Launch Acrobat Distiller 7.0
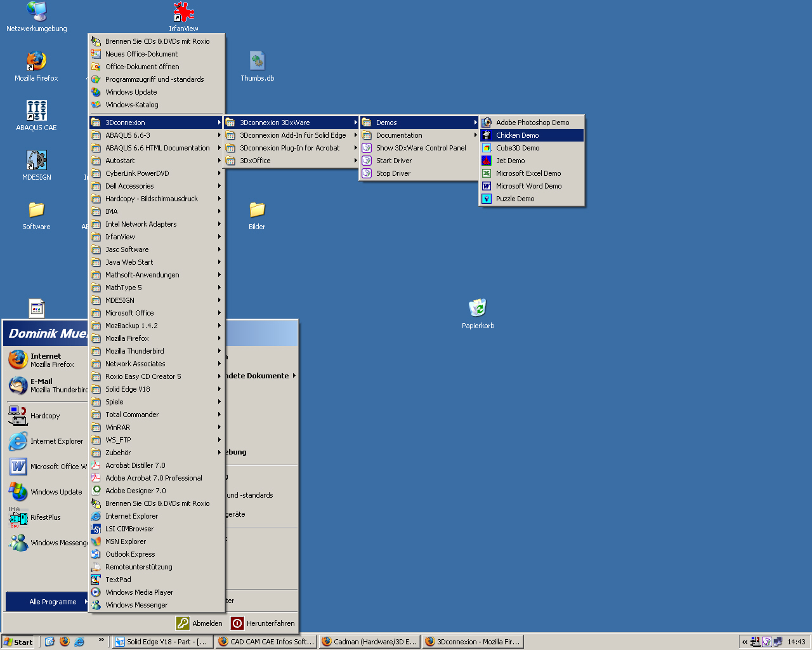Viewport: 812px width, 650px height. coord(156,465)
